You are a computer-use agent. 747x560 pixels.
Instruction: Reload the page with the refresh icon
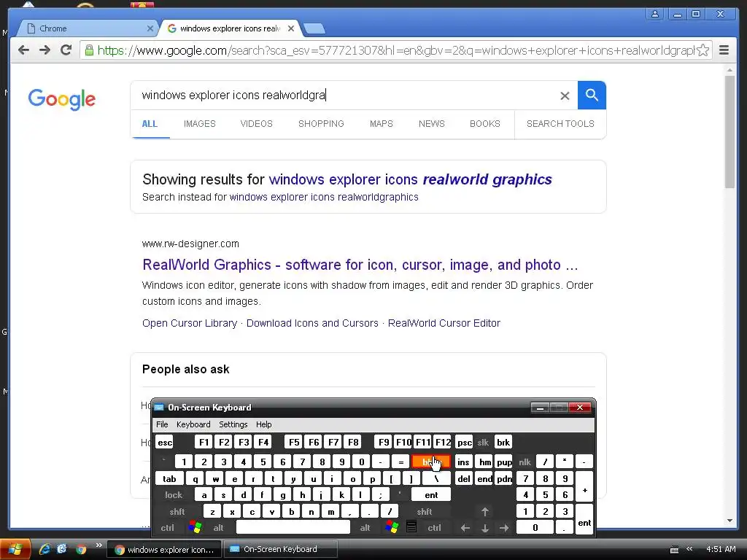[66, 50]
